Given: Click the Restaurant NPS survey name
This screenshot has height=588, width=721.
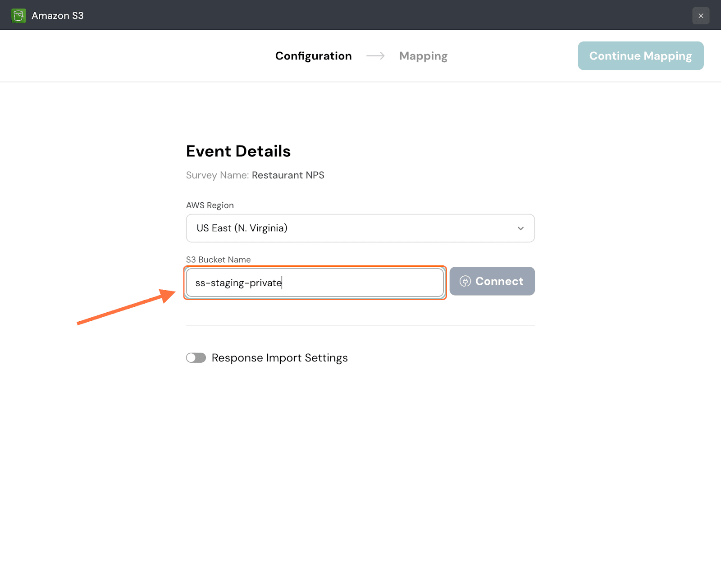Looking at the screenshot, I should pyautogui.click(x=288, y=175).
